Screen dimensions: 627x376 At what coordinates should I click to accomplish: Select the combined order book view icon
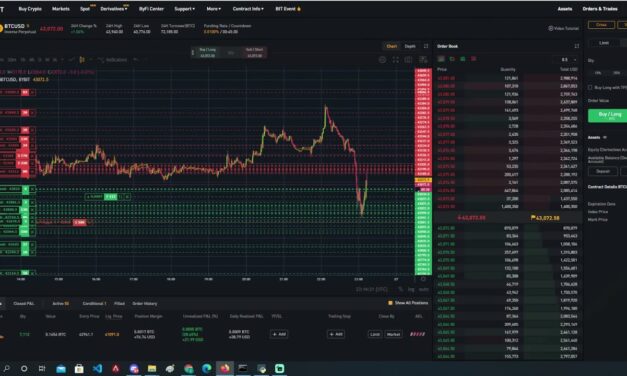[x=441, y=59]
